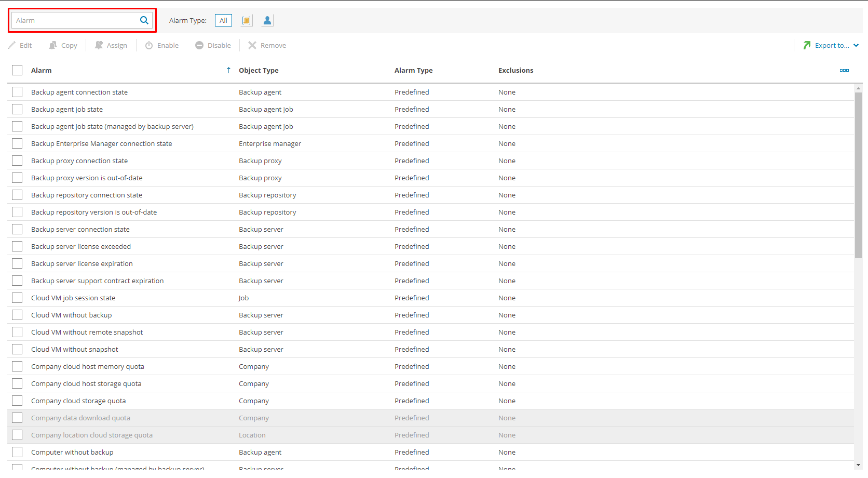Sort by Alarm column header
868x478 pixels.
tap(41, 70)
